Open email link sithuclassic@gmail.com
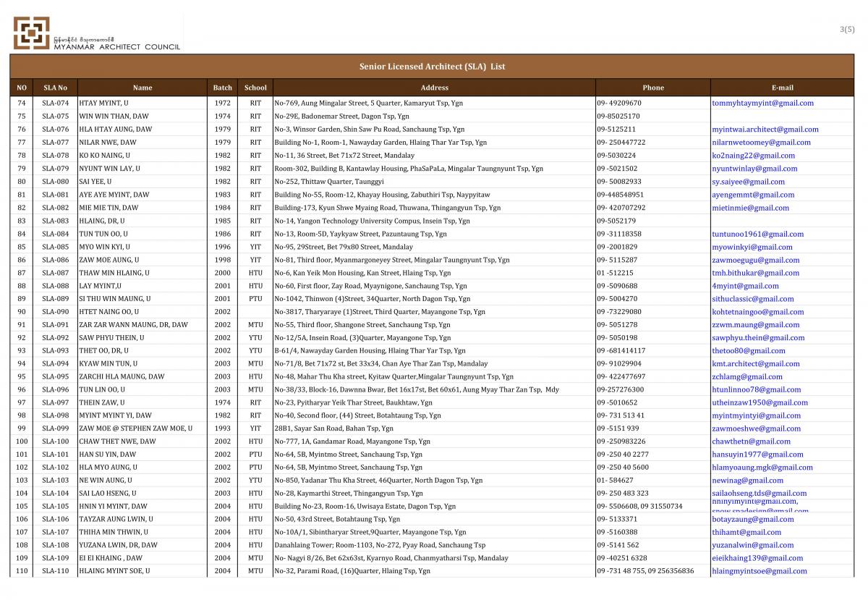Image resolution: width=868 pixels, height=600 pixels. click(x=753, y=299)
